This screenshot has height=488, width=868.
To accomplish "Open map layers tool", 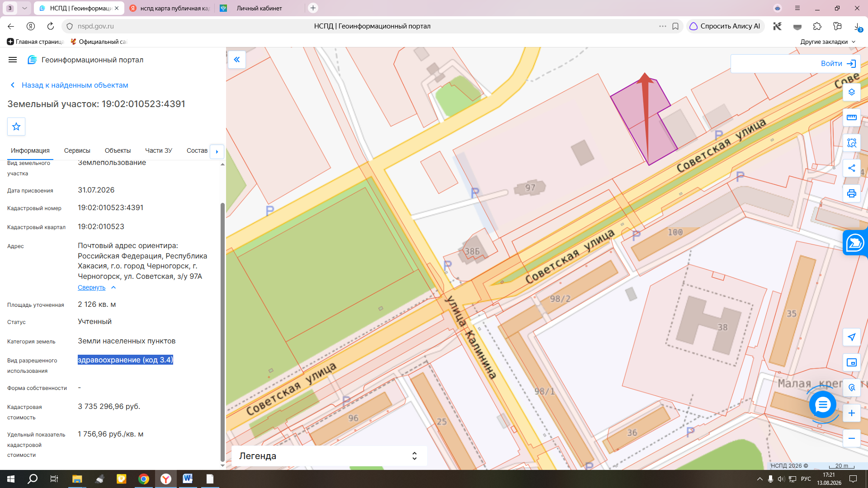I will click(x=852, y=92).
